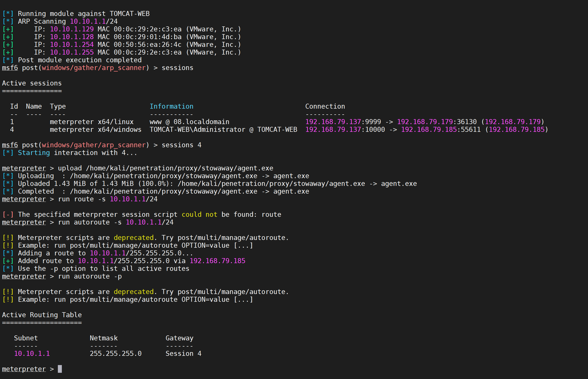Click the Netmask value 255.255.255.0
The height and width of the screenshot is (379, 588).
[x=116, y=354]
